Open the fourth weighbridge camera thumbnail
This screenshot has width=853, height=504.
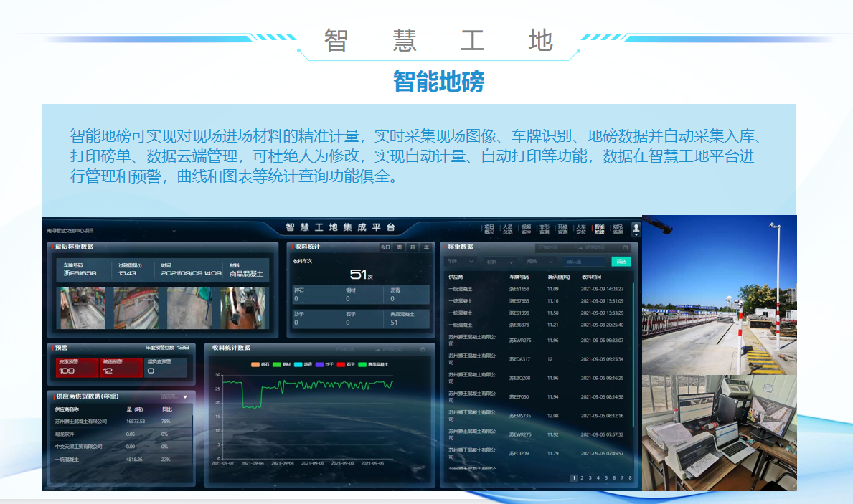coord(242,308)
